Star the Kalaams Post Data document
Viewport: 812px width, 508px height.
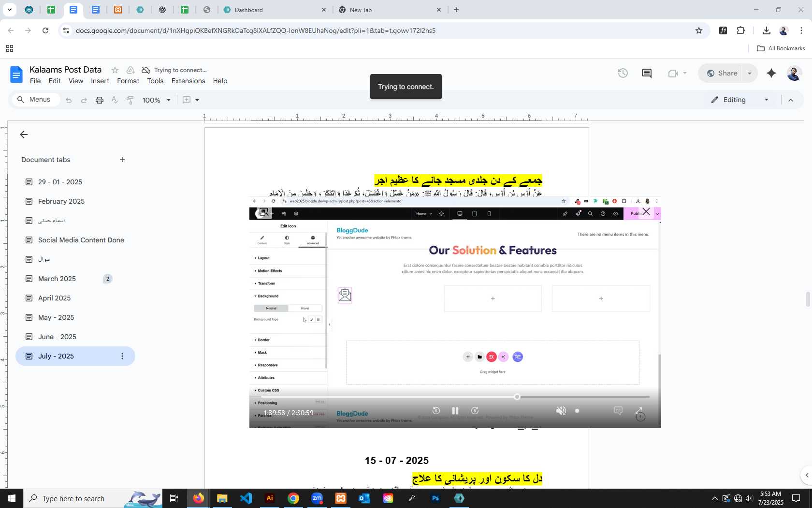115,70
